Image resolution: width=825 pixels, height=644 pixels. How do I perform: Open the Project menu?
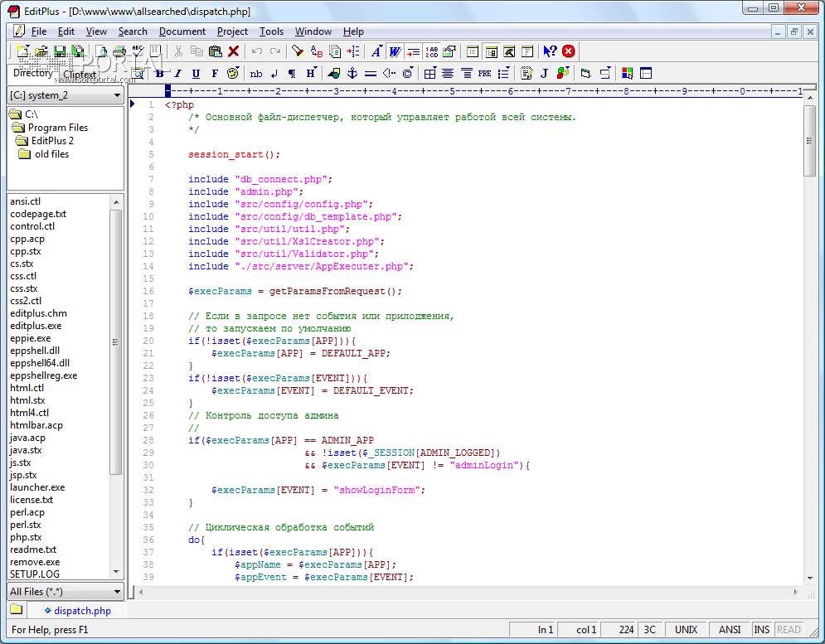coord(232,31)
